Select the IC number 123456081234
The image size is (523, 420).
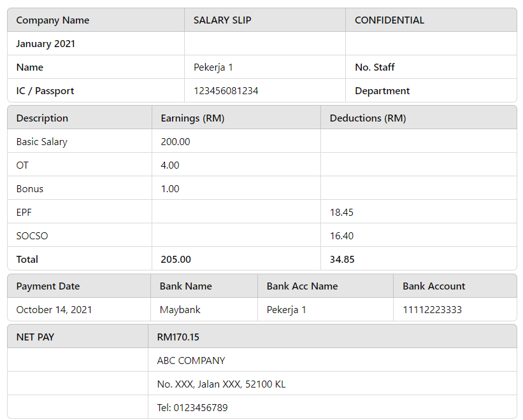click(x=226, y=91)
